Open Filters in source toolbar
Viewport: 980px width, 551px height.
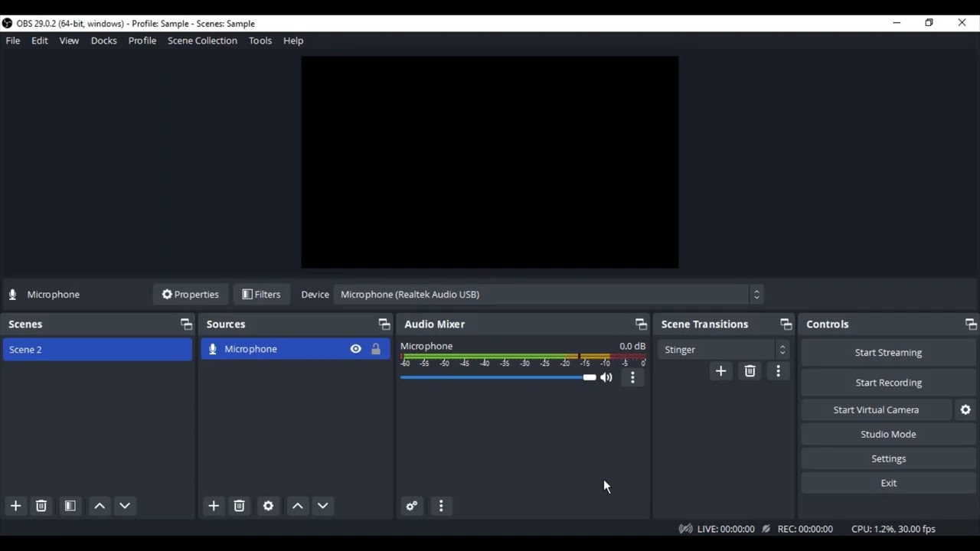tap(261, 295)
